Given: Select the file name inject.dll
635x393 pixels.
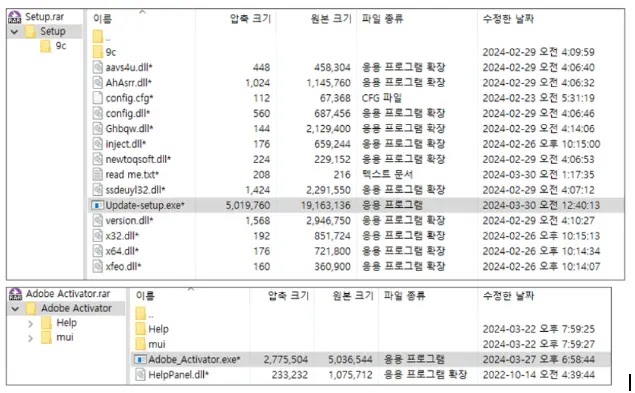Looking at the screenshot, I should [126, 144].
